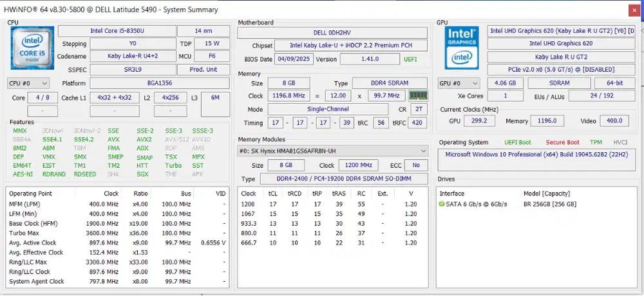Image resolution: width=644 pixels, height=296 pixels.
Task: Click the Intel Core i5-8350U name field
Action: [x=116, y=31]
